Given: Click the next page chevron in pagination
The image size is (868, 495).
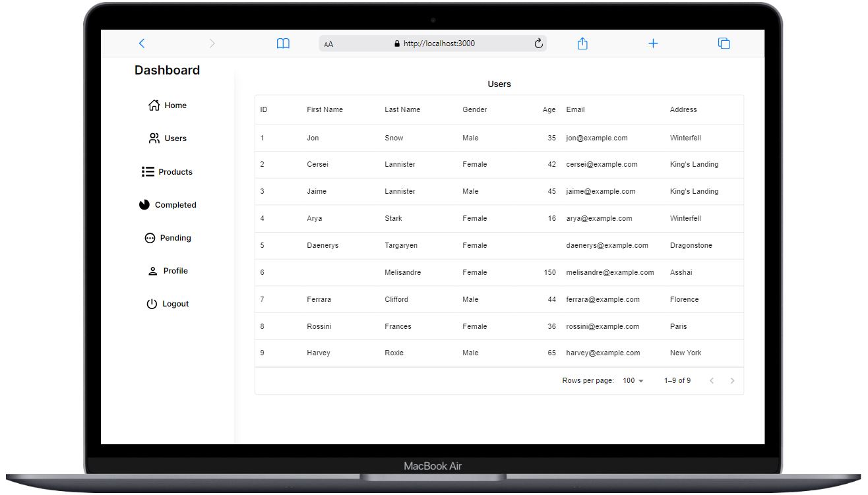Looking at the screenshot, I should pyautogui.click(x=732, y=380).
